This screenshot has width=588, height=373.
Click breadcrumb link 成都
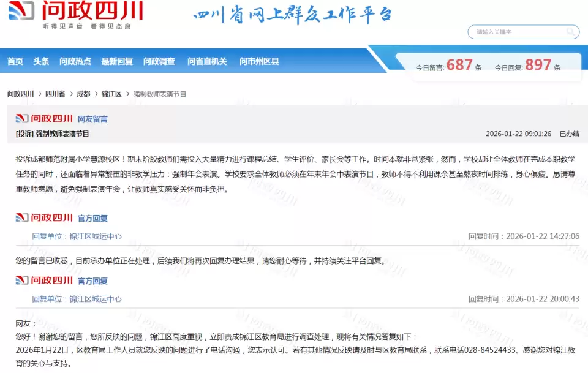(84, 94)
